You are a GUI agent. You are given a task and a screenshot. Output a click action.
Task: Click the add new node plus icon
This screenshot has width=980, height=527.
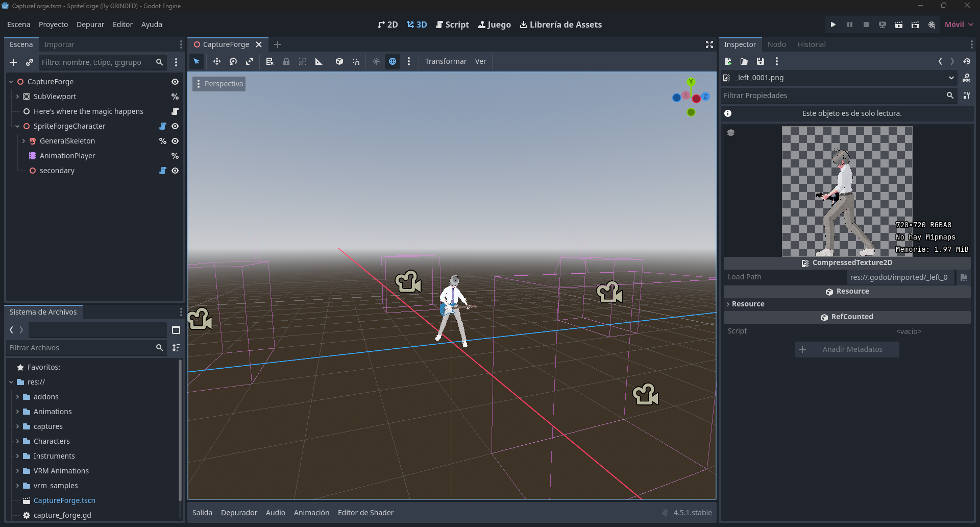tap(13, 62)
